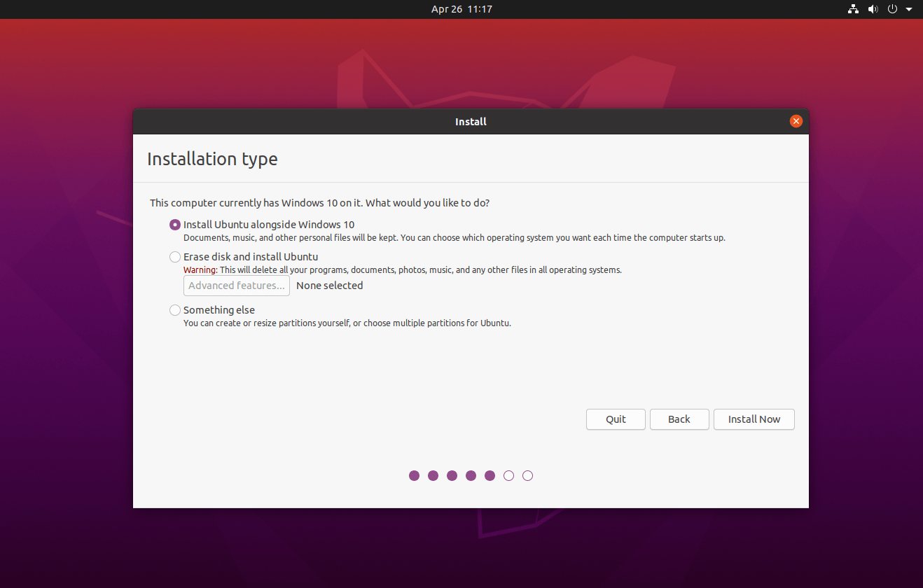The width and height of the screenshot is (923, 588).
Task: Quit the installer
Action: point(616,419)
